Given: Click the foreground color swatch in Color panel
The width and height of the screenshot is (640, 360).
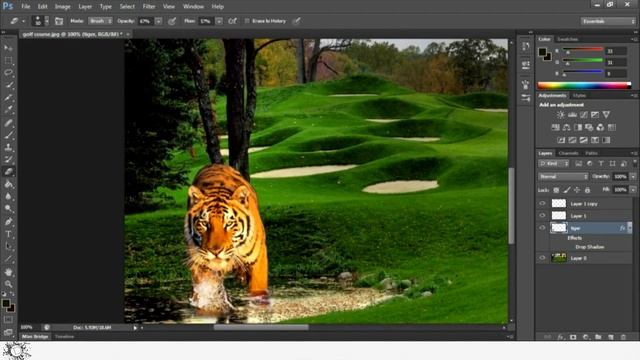Looking at the screenshot, I should [x=542, y=52].
